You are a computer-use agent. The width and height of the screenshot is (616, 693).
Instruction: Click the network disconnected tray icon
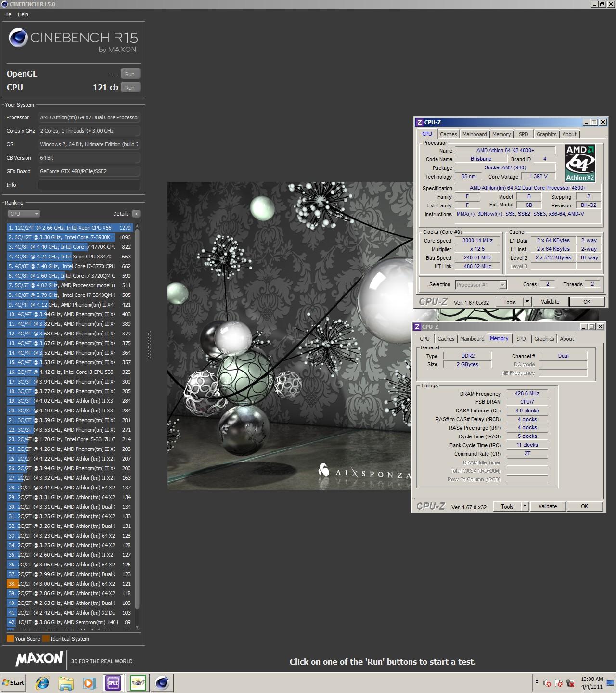570,683
